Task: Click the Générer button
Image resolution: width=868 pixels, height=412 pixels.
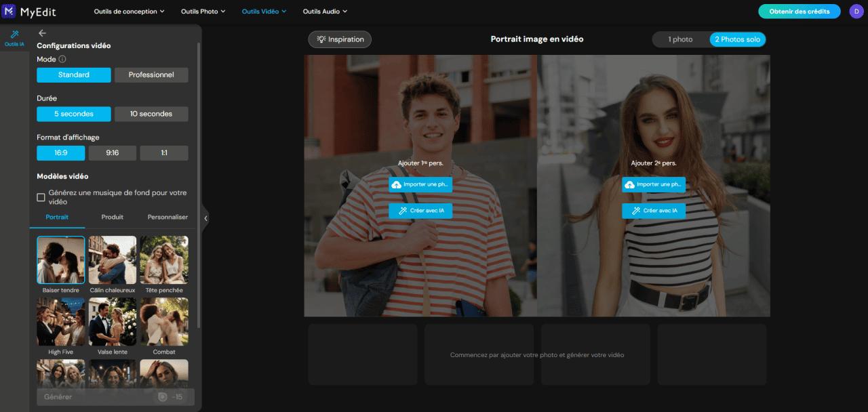Action: point(115,397)
